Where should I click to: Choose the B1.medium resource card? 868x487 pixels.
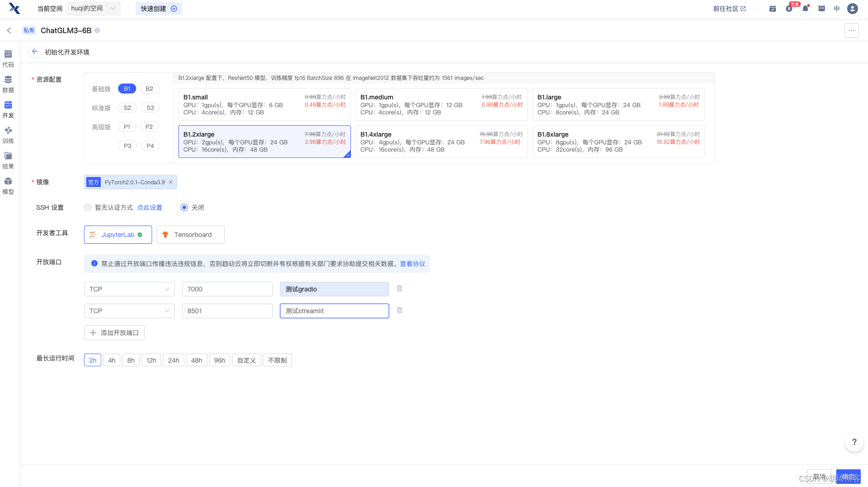pyautogui.click(x=442, y=104)
